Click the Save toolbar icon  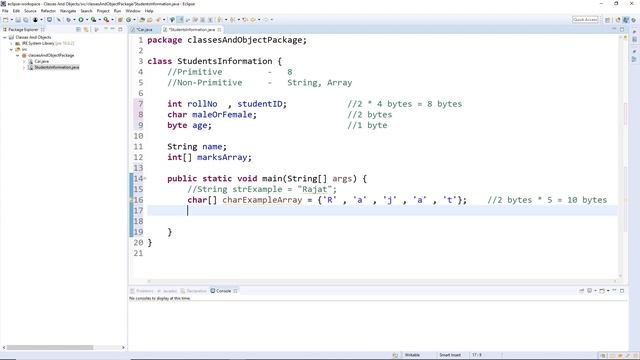[x=18, y=20]
